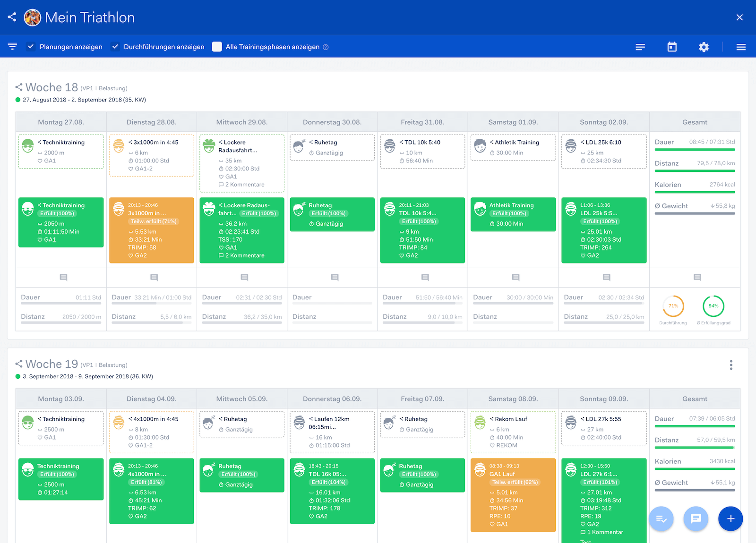This screenshot has width=756, height=543.
Task: Select the Sonntag 09.09. column header
Action: point(604,399)
